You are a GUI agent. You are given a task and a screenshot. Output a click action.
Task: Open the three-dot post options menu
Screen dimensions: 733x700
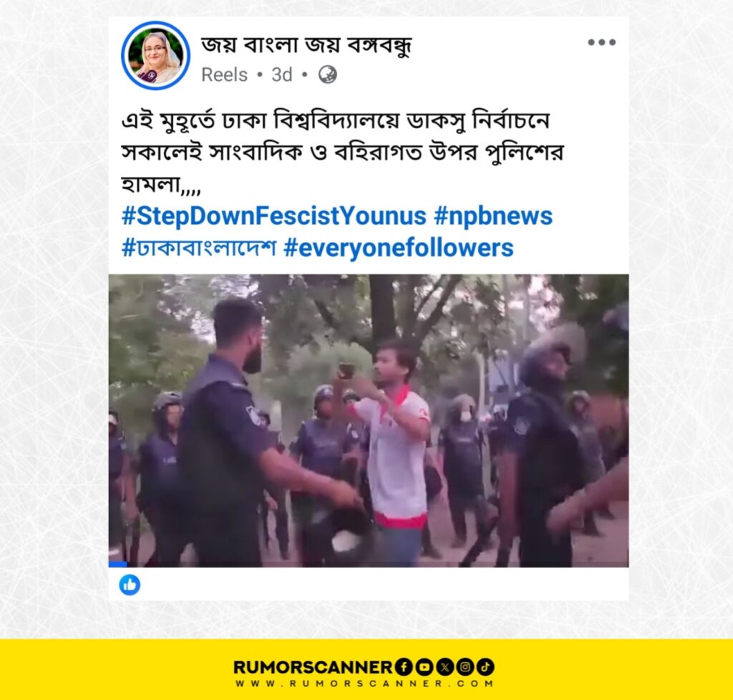pyautogui.click(x=601, y=42)
